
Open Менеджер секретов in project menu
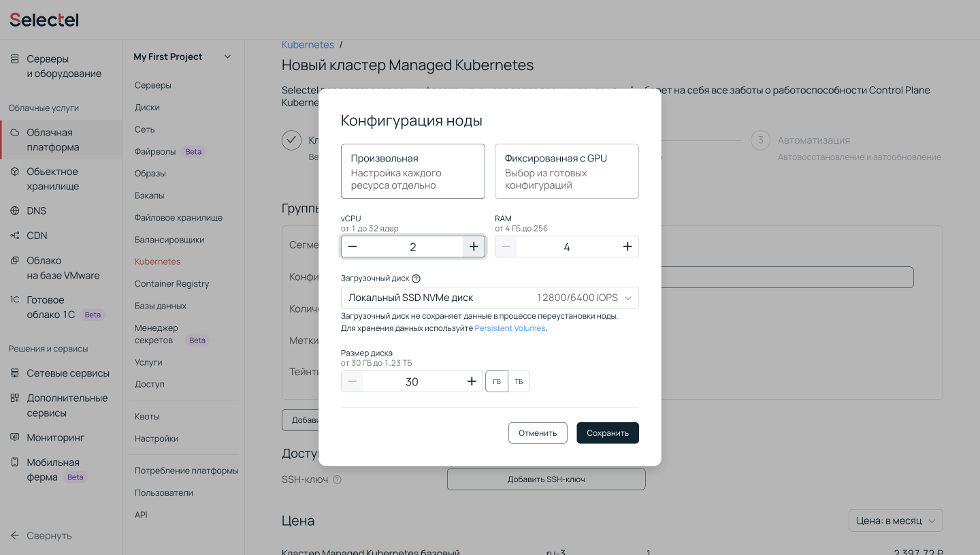coord(157,334)
